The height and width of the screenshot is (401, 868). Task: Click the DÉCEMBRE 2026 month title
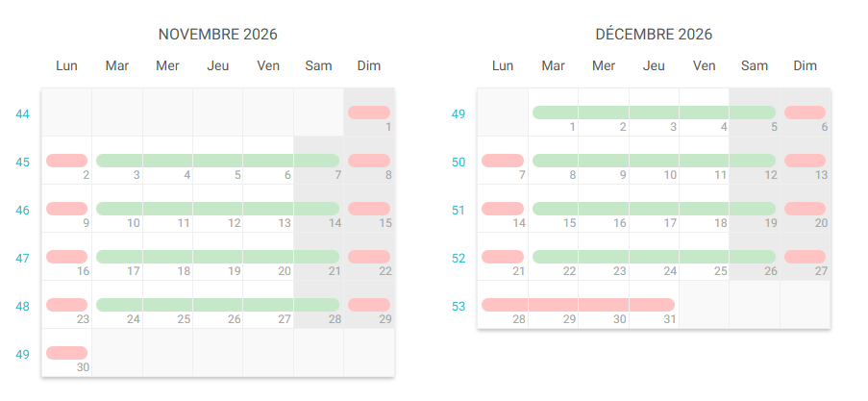(x=654, y=35)
